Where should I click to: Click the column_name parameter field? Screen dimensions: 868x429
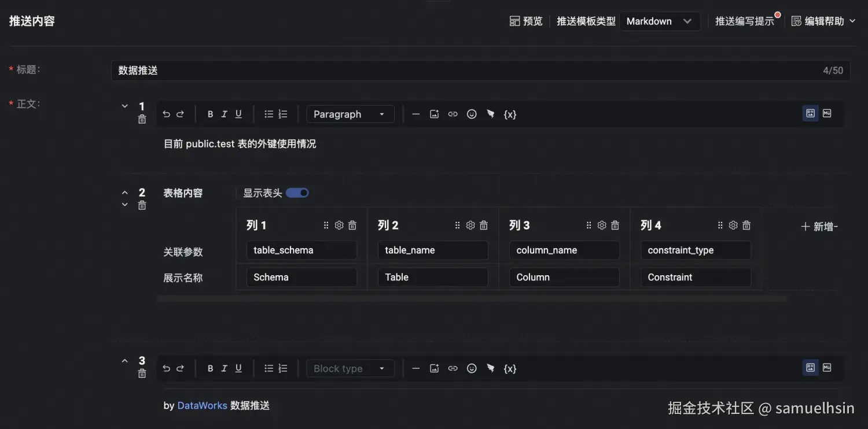(564, 250)
